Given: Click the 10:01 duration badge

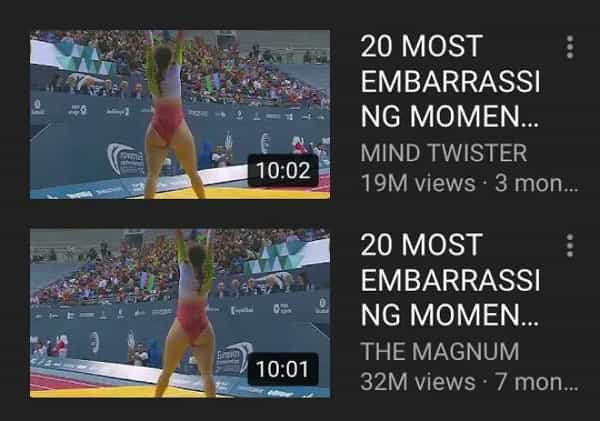Looking at the screenshot, I should point(283,369).
